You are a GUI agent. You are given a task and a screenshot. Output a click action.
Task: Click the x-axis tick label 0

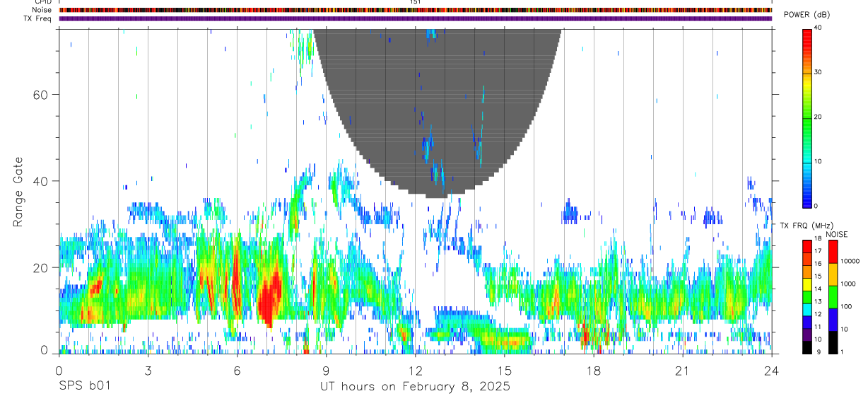click(59, 371)
